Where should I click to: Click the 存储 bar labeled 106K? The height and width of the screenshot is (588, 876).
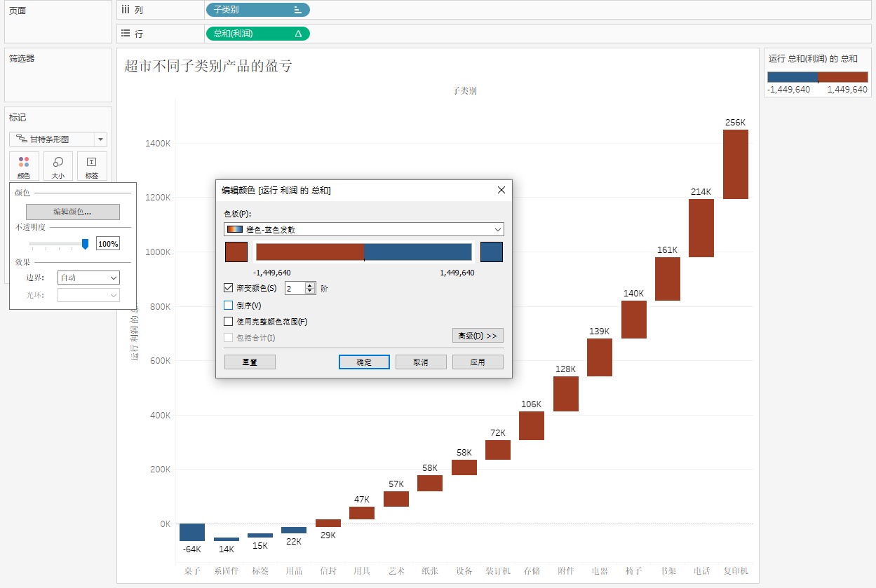pos(532,425)
